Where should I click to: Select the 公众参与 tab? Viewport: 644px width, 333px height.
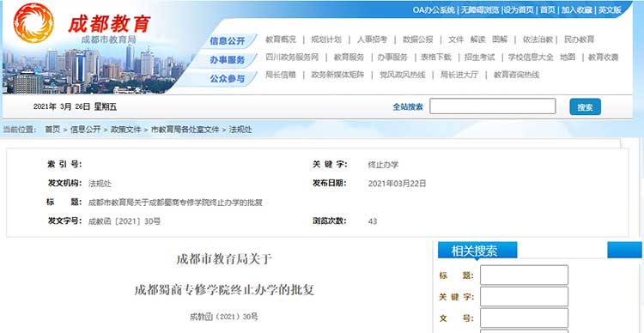(228, 78)
